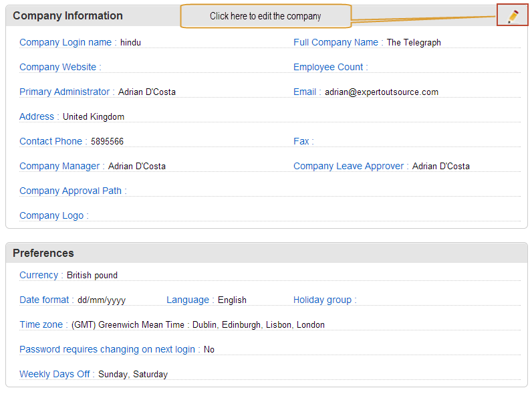Click the Fax label
Image resolution: width=532 pixels, height=396 pixels.
pyautogui.click(x=301, y=141)
